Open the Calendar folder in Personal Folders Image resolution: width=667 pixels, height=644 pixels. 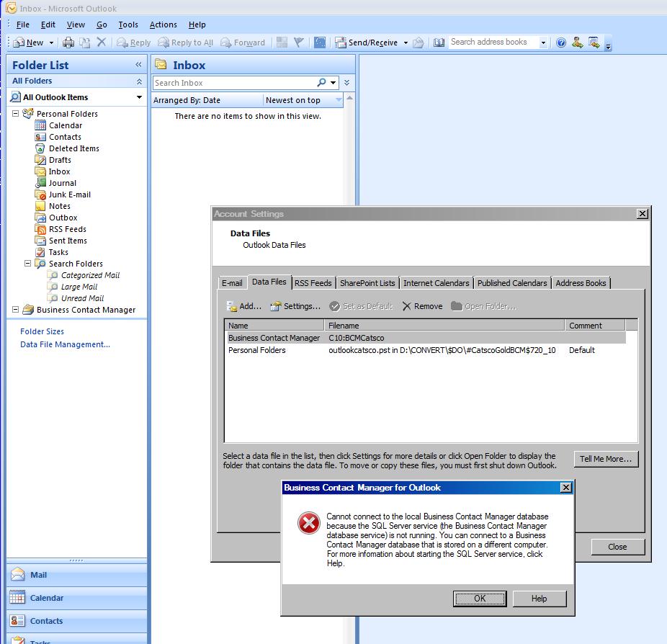[x=65, y=125]
